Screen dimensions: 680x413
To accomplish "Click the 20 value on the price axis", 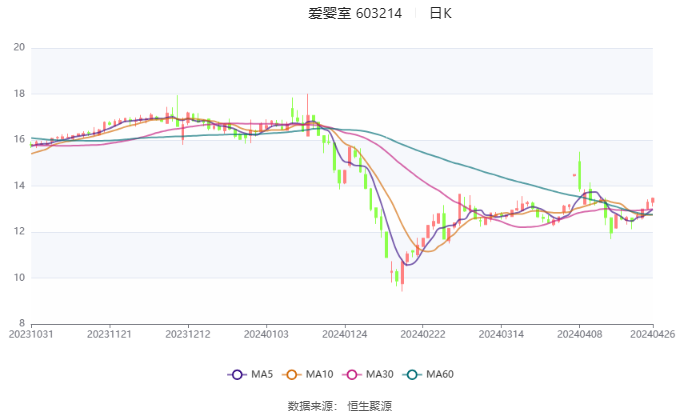I will pos(19,48).
